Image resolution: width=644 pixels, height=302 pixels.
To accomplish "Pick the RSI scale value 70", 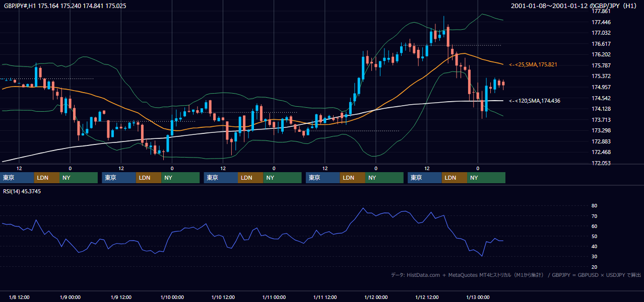I will [595, 216].
